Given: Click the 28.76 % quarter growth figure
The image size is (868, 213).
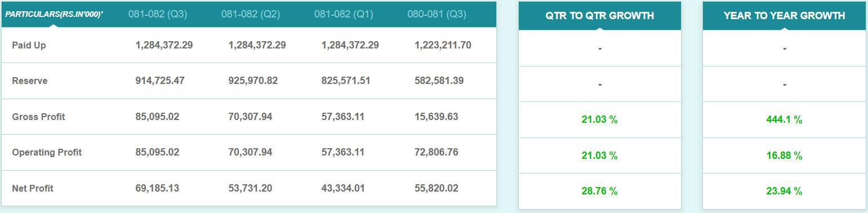Looking at the screenshot, I should pyautogui.click(x=600, y=191).
